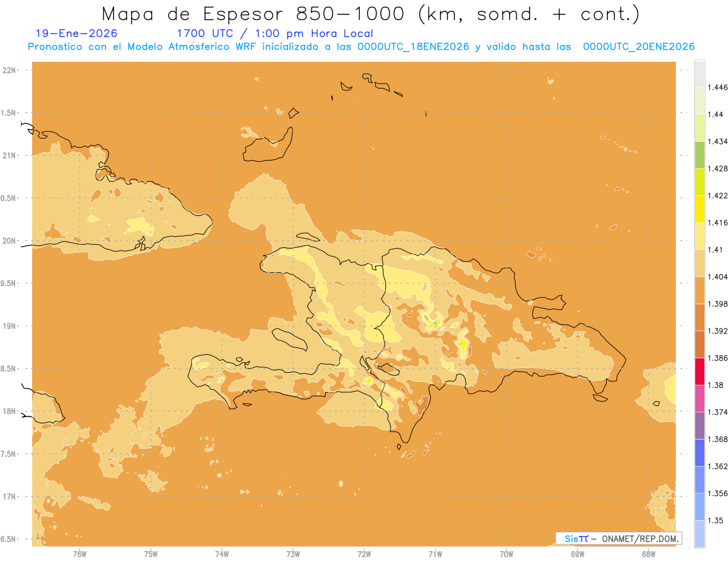728x562 pixels.
Task: Click the 21N latitude label
Action: (x=10, y=155)
